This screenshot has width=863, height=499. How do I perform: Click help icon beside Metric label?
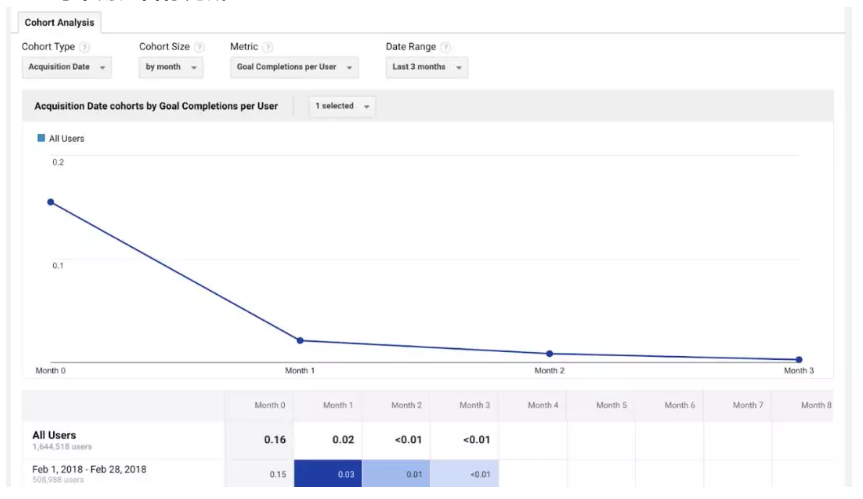click(x=268, y=48)
